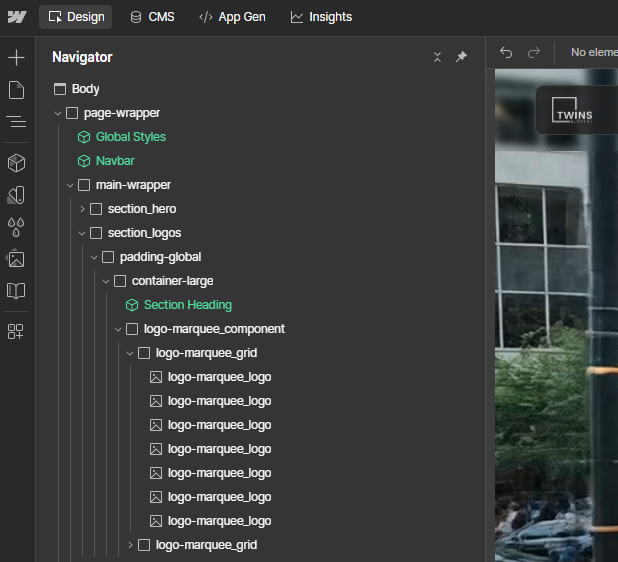
Task: Select the container-large element
Action: tap(173, 281)
